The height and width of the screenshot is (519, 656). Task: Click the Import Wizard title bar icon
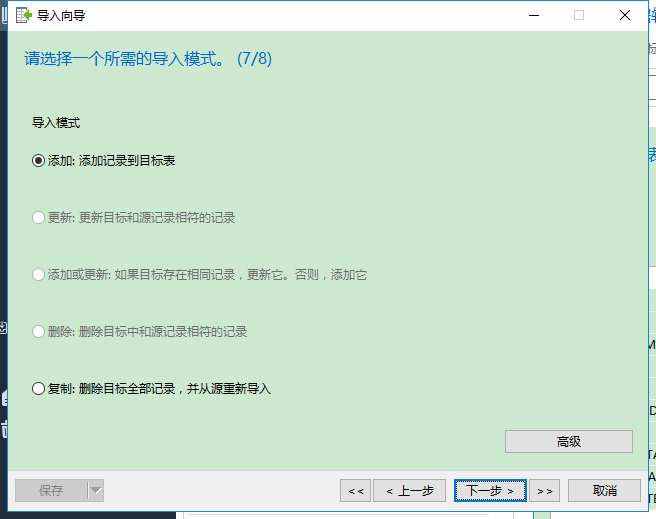pyautogui.click(x=23, y=15)
